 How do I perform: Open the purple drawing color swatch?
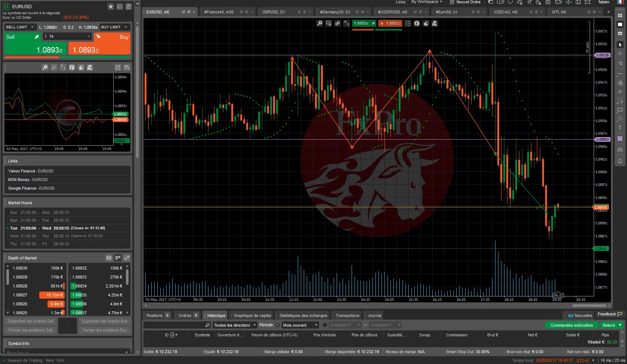(x=620, y=139)
